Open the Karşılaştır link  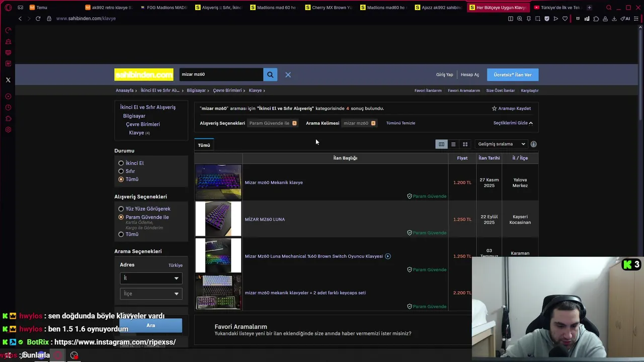coord(529,90)
